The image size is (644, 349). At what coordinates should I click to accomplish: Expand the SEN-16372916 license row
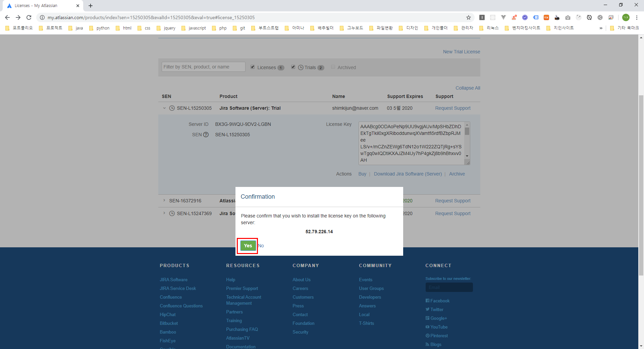(x=164, y=200)
